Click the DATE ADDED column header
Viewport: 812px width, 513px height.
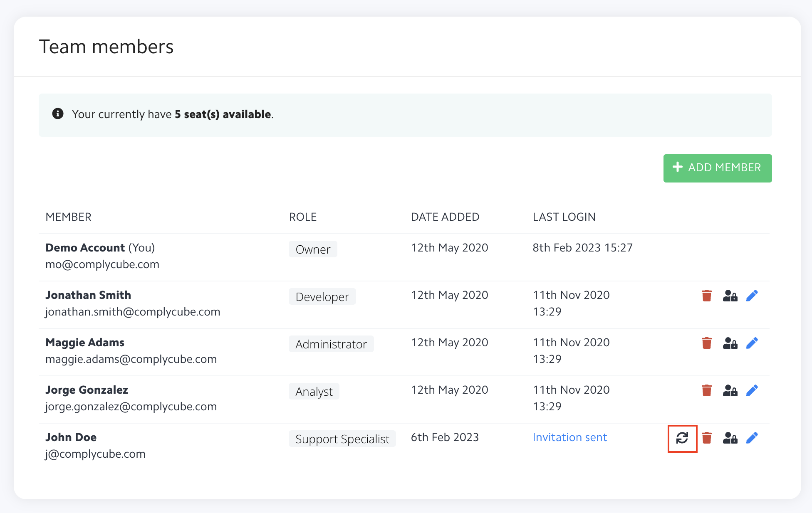pyautogui.click(x=445, y=217)
